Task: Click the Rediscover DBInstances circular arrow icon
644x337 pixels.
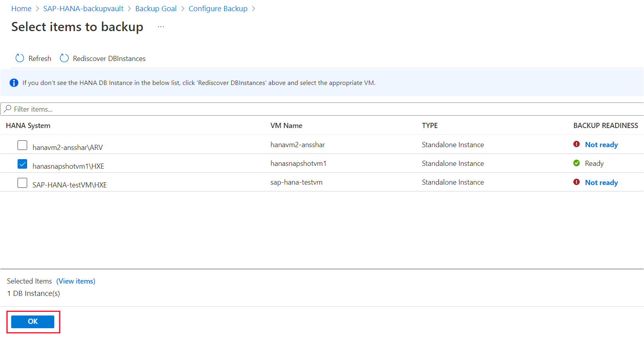Action: pyautogui.click(x=64, y=58)
